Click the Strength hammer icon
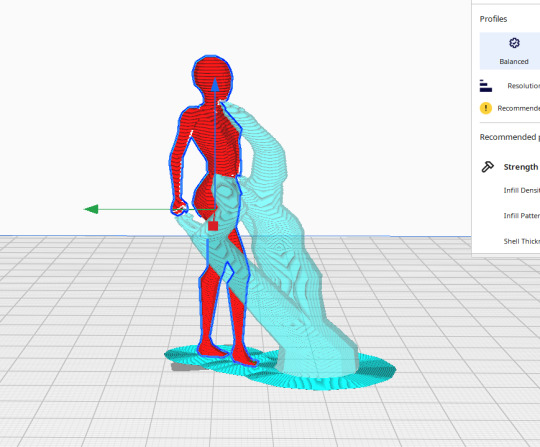The width and height of the screenshot is (540, 447). pyautogui.click(x=487, y=167)
